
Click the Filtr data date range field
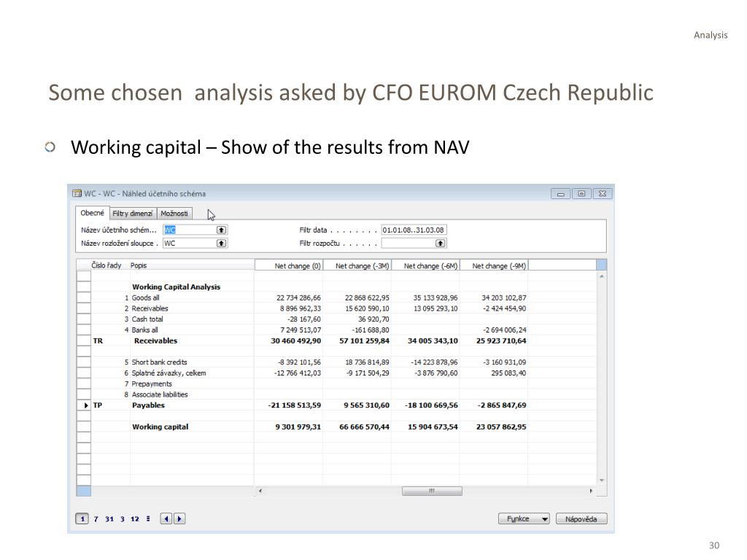point(414,230)
